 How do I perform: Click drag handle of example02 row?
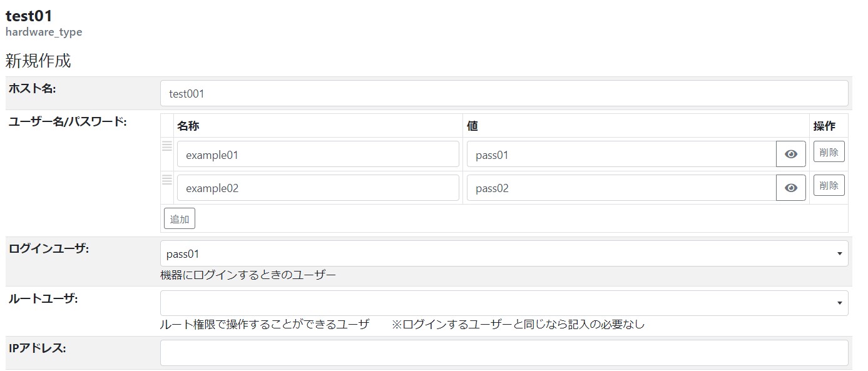pos(167,180)
